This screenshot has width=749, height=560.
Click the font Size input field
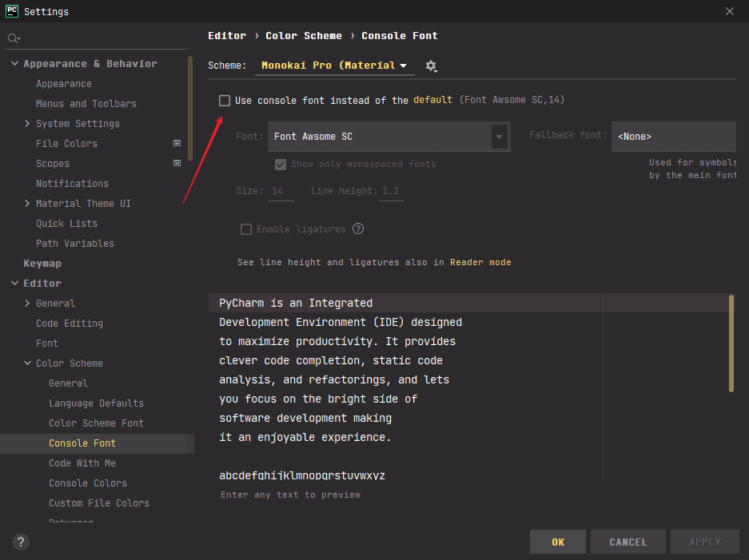(x=281, y=192)
